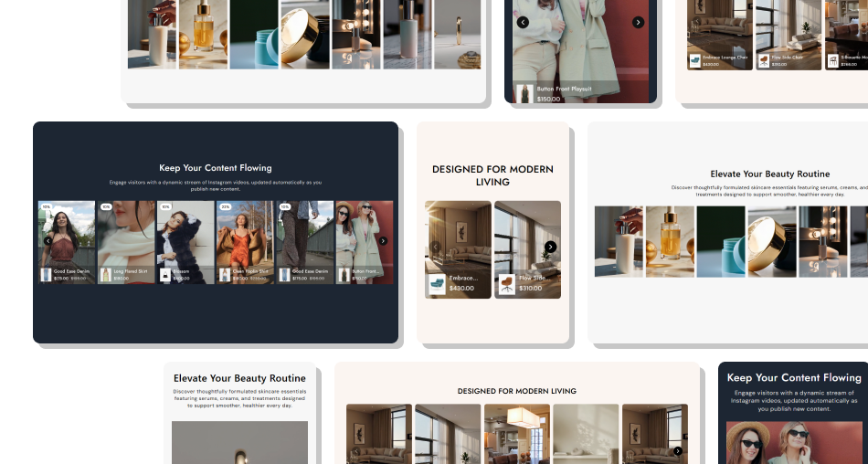Viewport: 868px width, 464px height.
Task: Click 'Blossom' product name
Action: 181,271
